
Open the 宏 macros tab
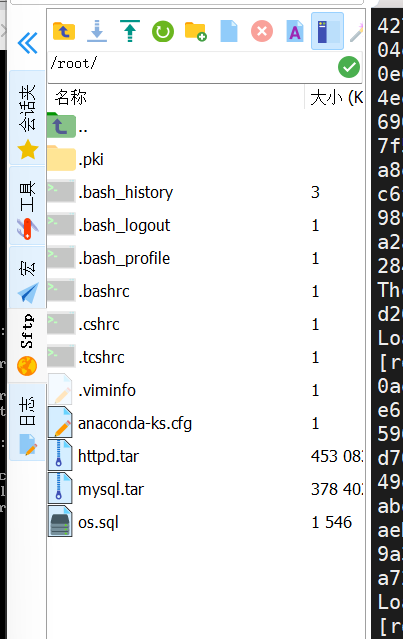pos(27,277)
